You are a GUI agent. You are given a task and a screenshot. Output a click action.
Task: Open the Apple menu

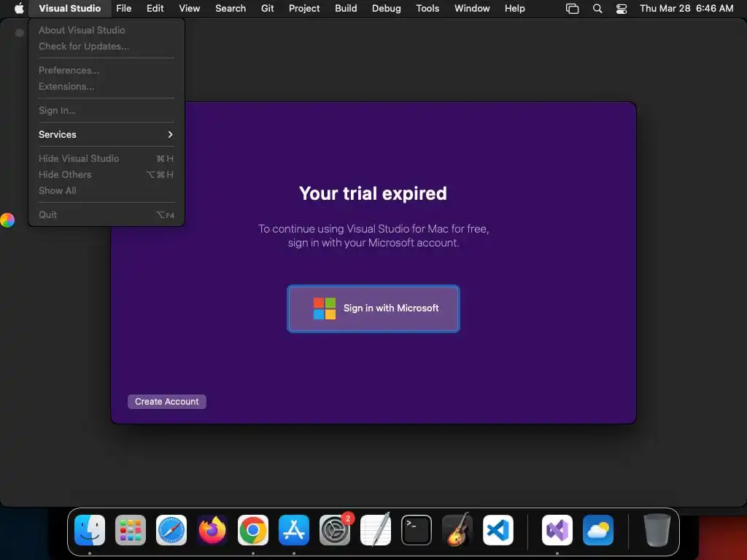(19, 8)
